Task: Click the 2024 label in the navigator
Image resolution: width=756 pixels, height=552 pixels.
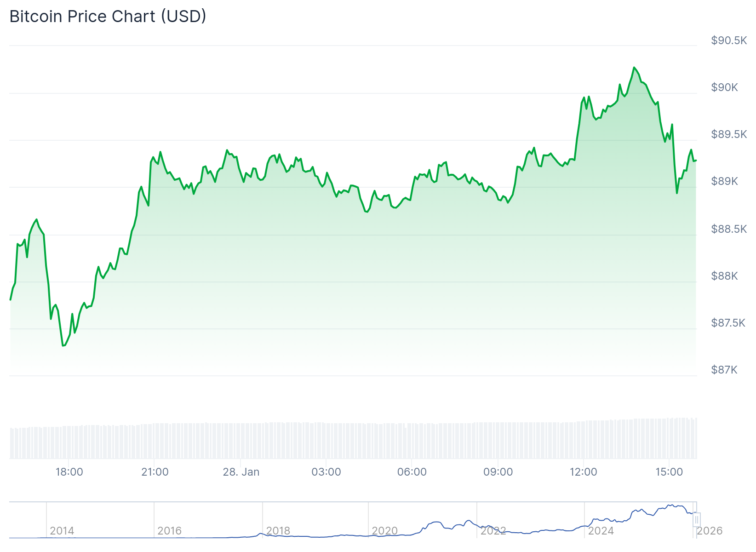Action: tap(601, 531)
